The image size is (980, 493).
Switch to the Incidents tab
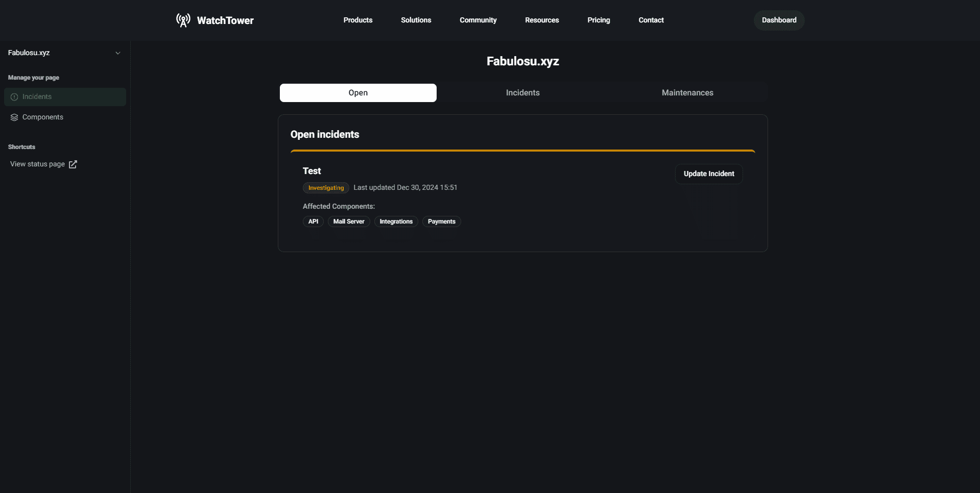point(522,92)
